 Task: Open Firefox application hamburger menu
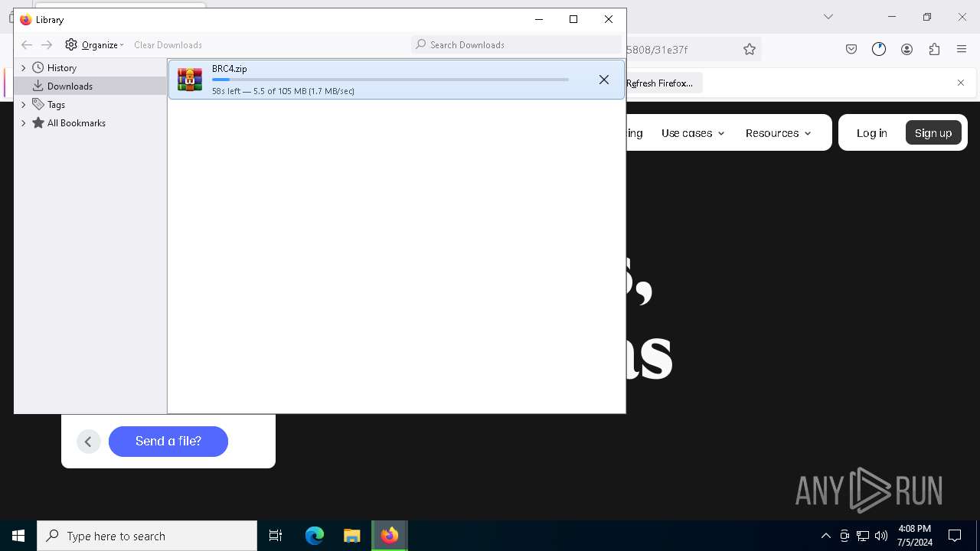point(962,49)
